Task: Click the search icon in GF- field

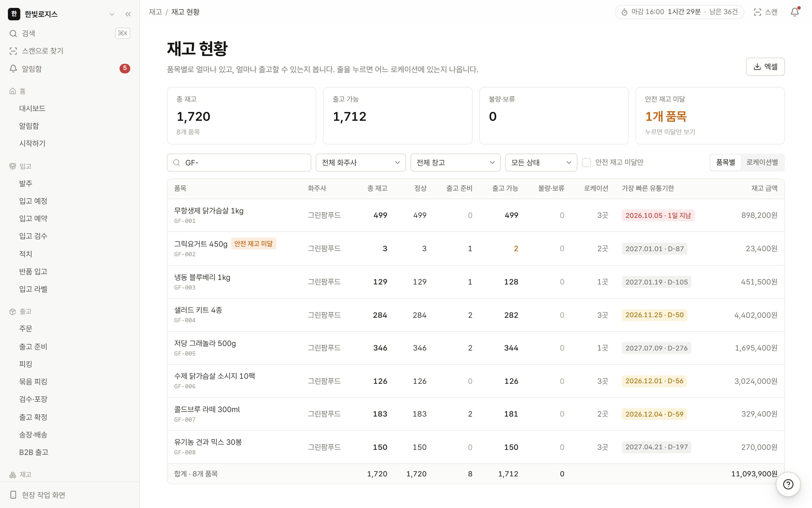Action: (x=176, y=163)
